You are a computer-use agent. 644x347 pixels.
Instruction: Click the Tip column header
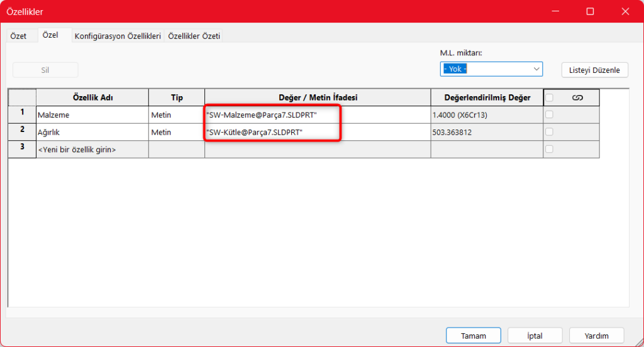click(177, 97)
